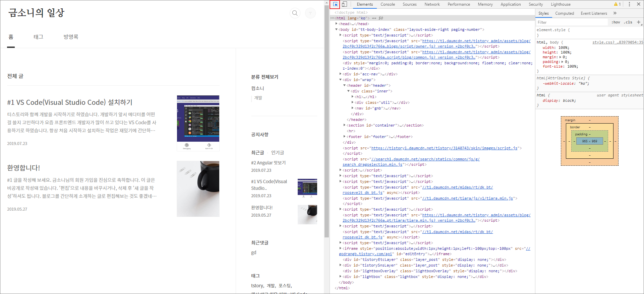Image resolution: width=644 pixels, height=294 pixels.
Task: Open the Security tab
Action: (536, 4)
